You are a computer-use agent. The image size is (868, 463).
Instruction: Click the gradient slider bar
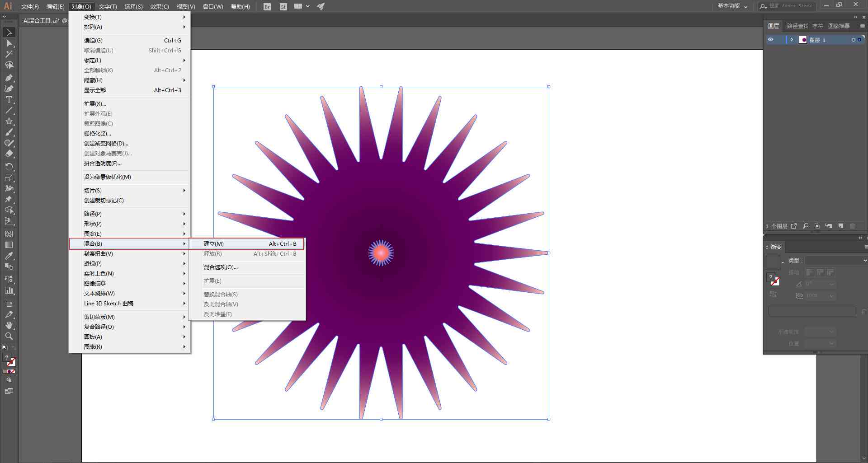pyautogui.click(x=812, y=311)
